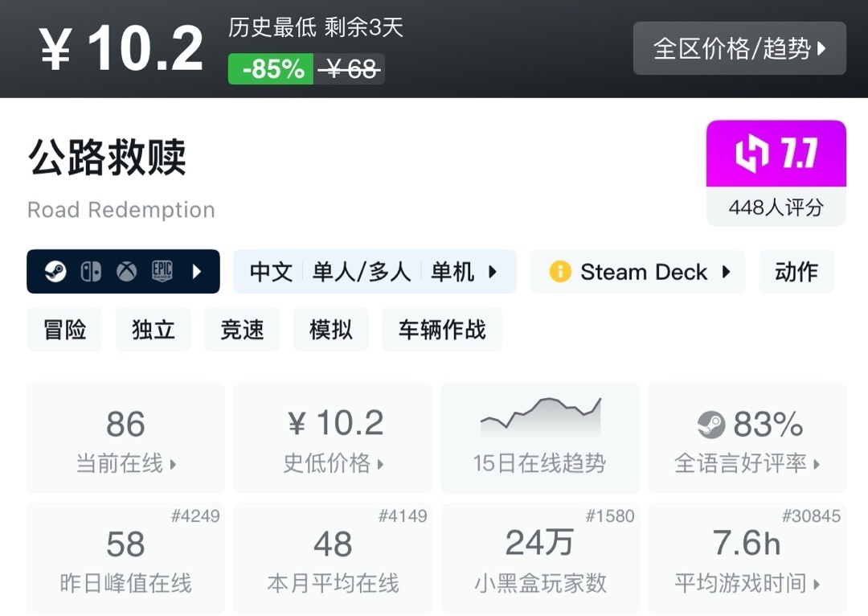Select the 动作 genre tag
Screen dimensions: 868x616
coord(796,272)
